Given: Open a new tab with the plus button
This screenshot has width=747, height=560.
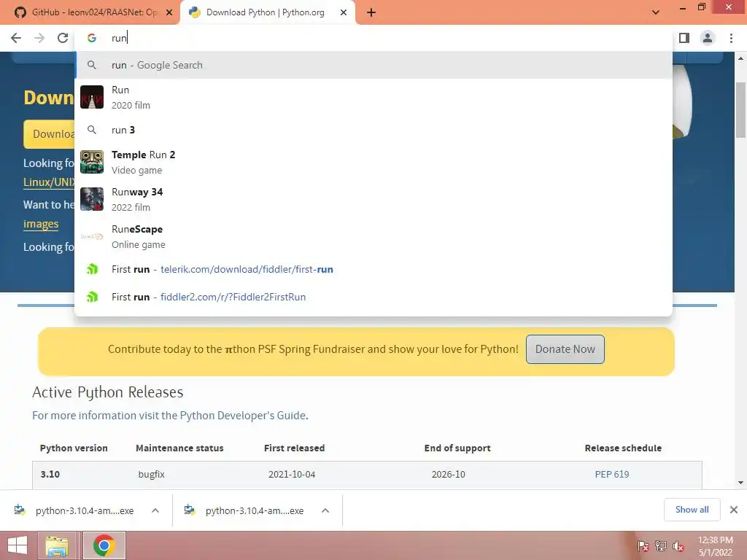Looking at the screenshot, I should click(371, 13).
